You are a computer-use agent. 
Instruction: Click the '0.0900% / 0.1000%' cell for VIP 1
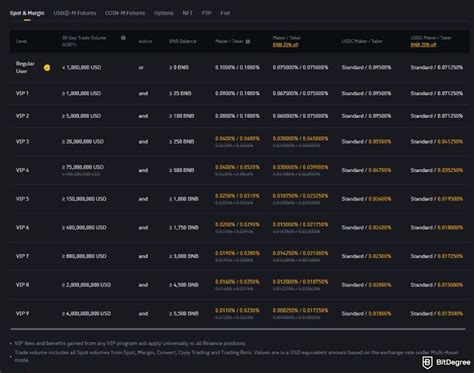click(x=237, y=93)
